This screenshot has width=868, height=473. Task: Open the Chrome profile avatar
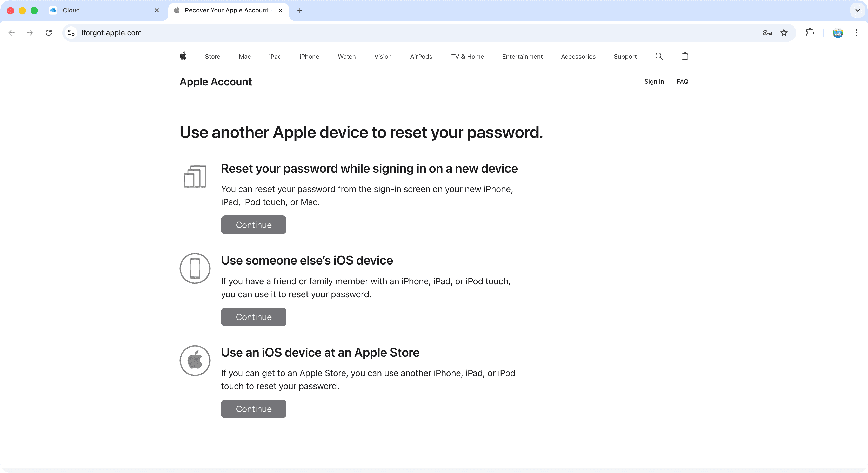(838, 33)
